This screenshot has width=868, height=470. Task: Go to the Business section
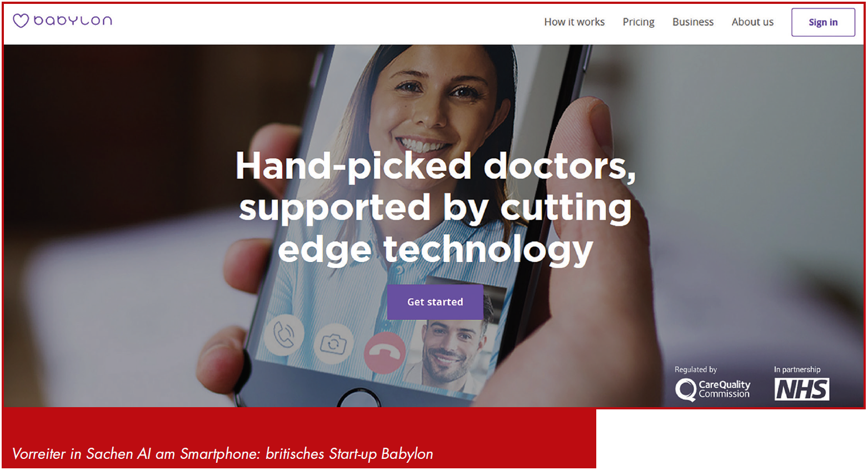coord(692,22)
